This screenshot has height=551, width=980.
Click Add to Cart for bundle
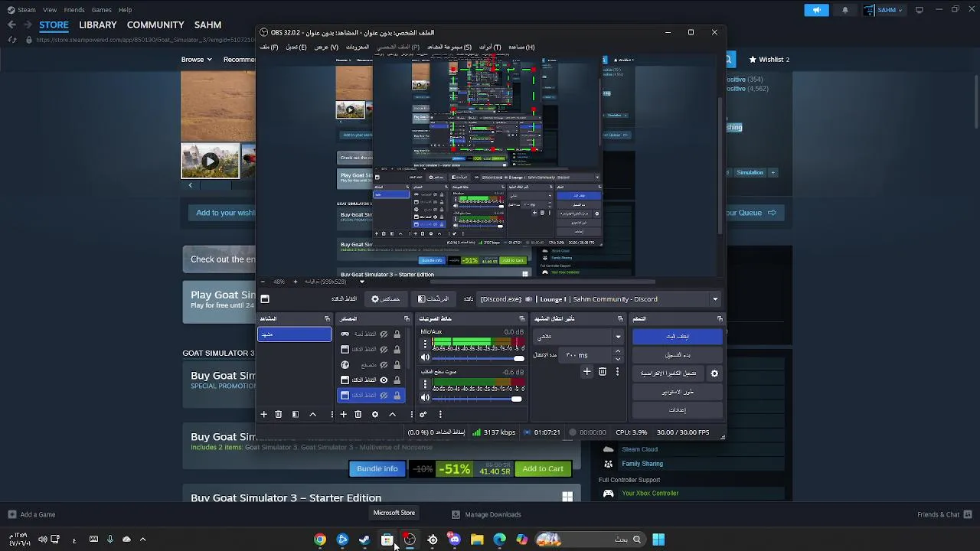tap(543, 468)
